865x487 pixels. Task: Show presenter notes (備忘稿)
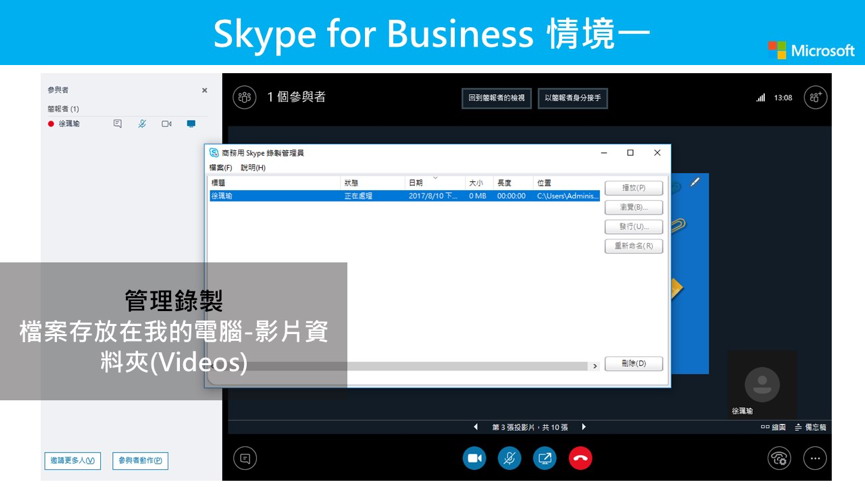[810, 427]
